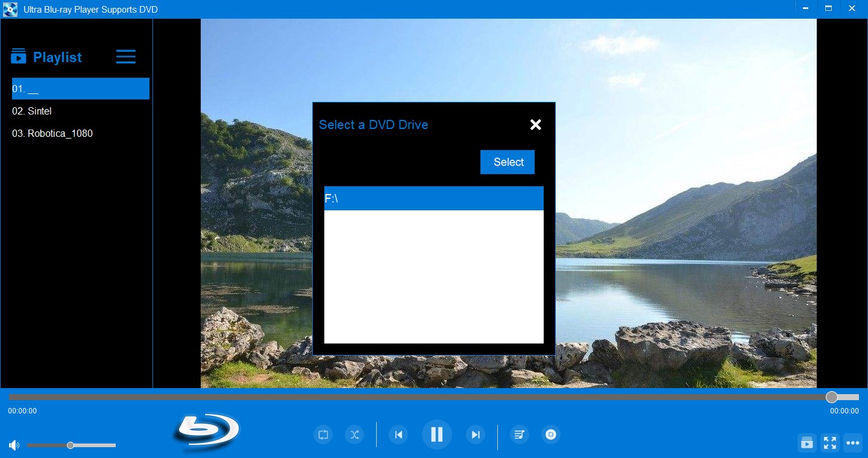Mute the volume speaker icon
The image size is (868, 458).
coord(14,445)
